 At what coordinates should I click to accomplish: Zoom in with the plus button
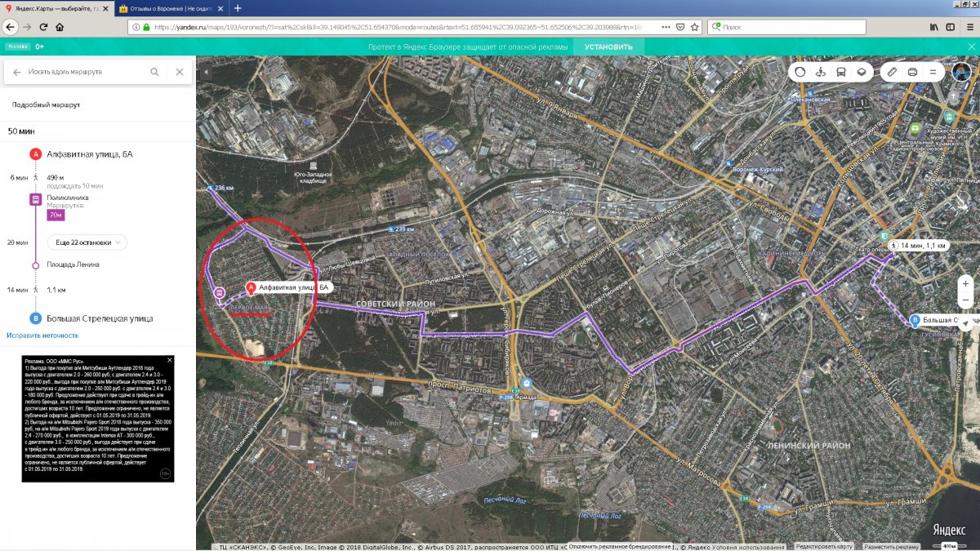pyautogui.click(x=966, y=283)
